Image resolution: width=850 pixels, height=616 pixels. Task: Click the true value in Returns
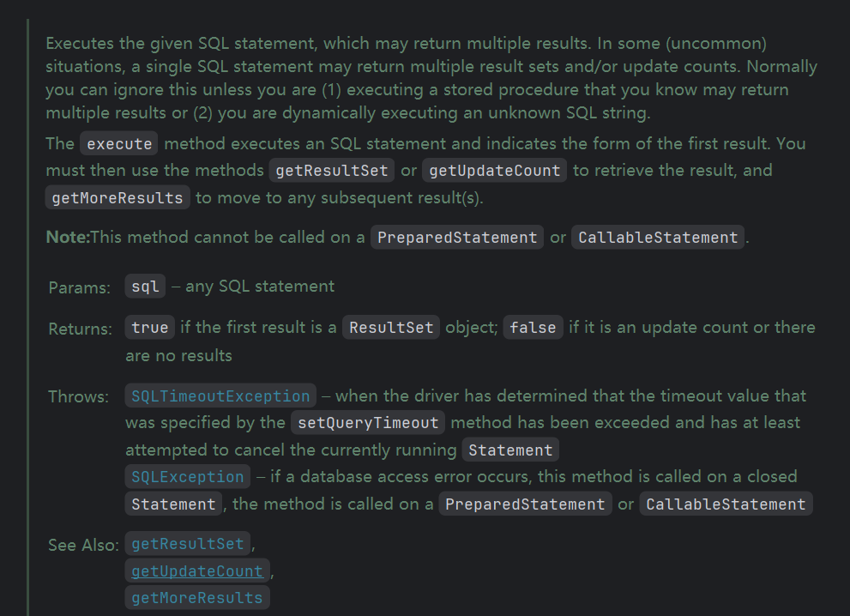click(150, 328)
